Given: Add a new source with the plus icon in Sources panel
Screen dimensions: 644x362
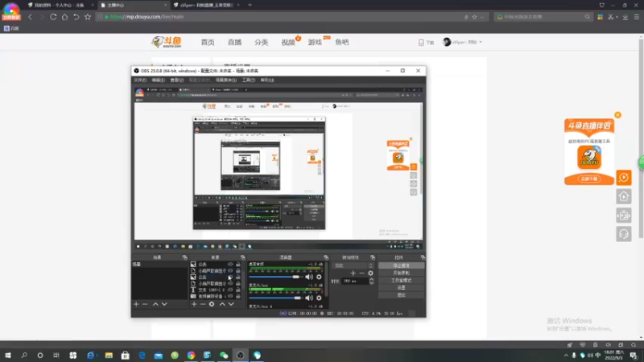Looking at the screenshot, I should pos(194,304).
